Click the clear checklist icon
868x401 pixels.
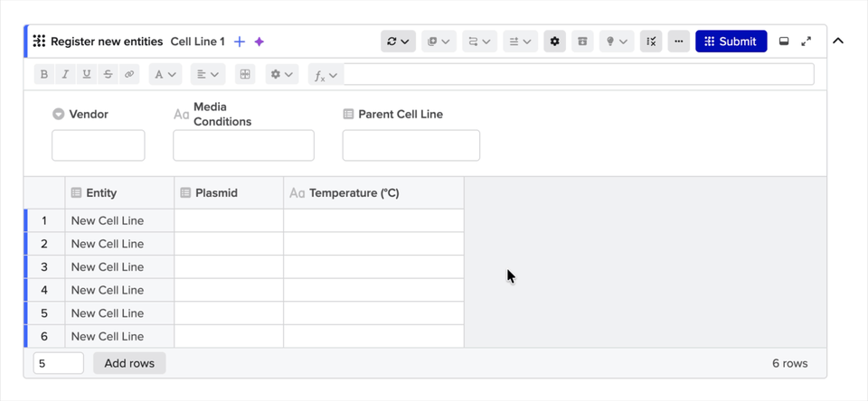(651, 42)
